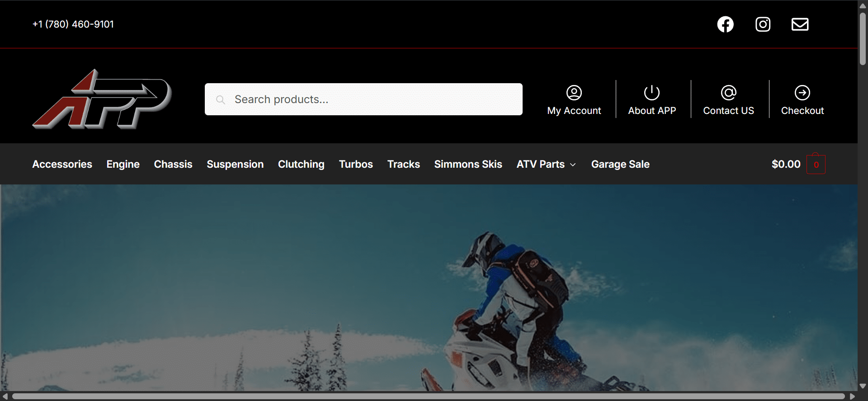Viewport: 868px width, 401px height.
Task: Click the About APP power icon
Action: pyautogui.click(x=651, y=93)
